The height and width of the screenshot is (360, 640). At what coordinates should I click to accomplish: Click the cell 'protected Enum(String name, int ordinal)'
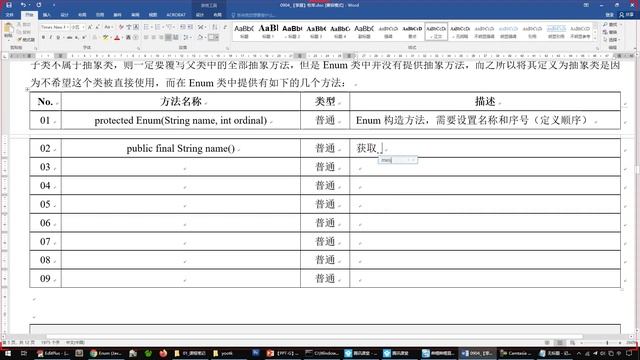pyautogui.click(x=181, y=120)
